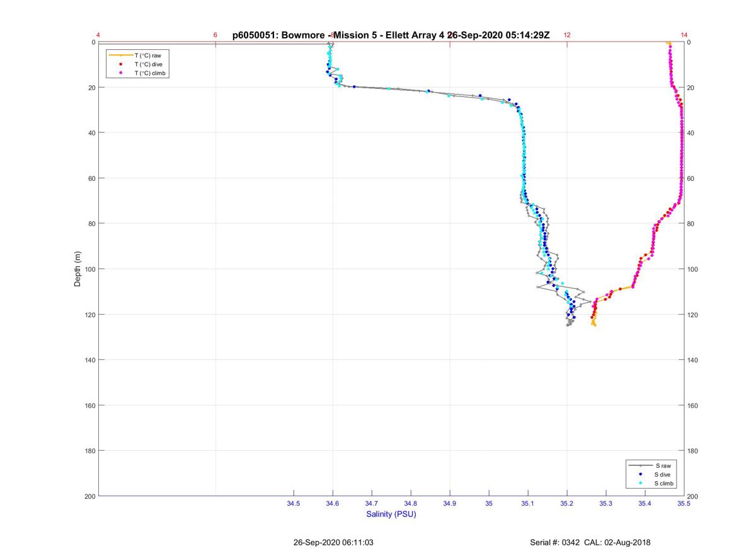Select the 34.5 salinity tick label

click(294, 504)
